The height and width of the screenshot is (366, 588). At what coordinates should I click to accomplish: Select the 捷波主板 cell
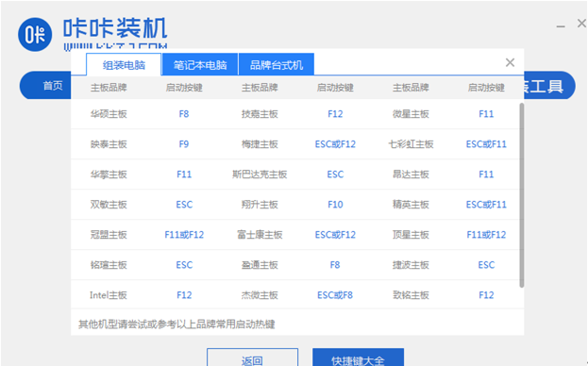pyautogui.click(x=411, y=265)
